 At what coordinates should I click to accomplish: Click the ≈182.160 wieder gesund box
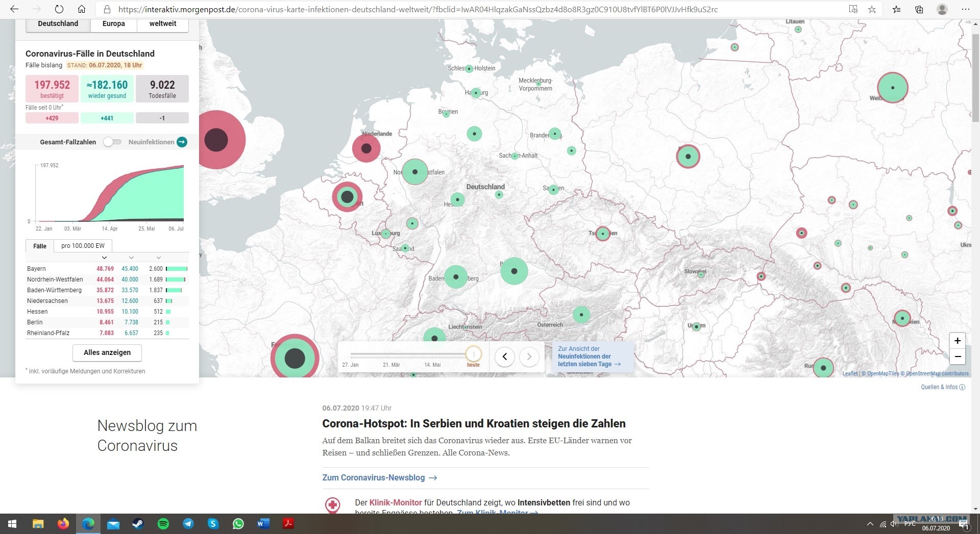click(107, 89)
